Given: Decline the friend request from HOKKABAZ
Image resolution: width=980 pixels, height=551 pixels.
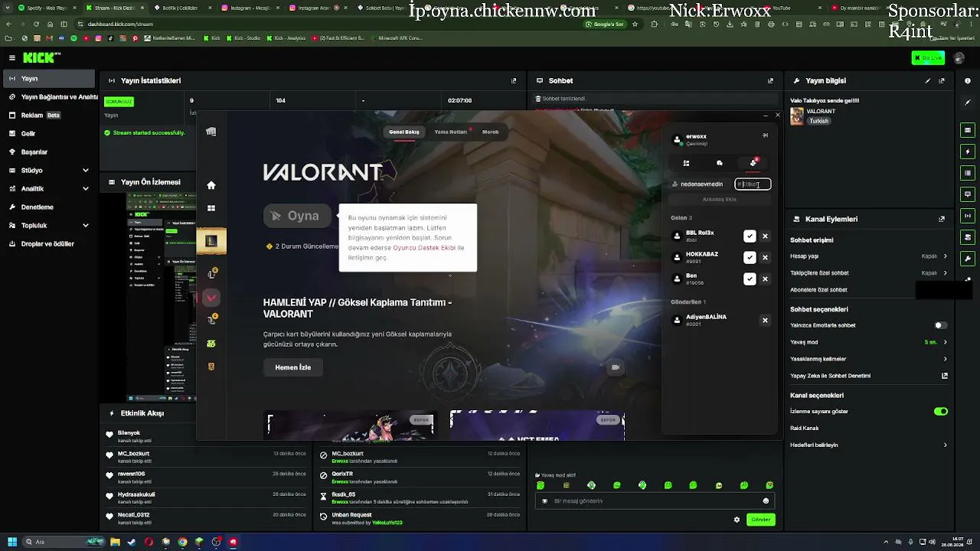Looking at the screenshot, I should click(765, 258).
